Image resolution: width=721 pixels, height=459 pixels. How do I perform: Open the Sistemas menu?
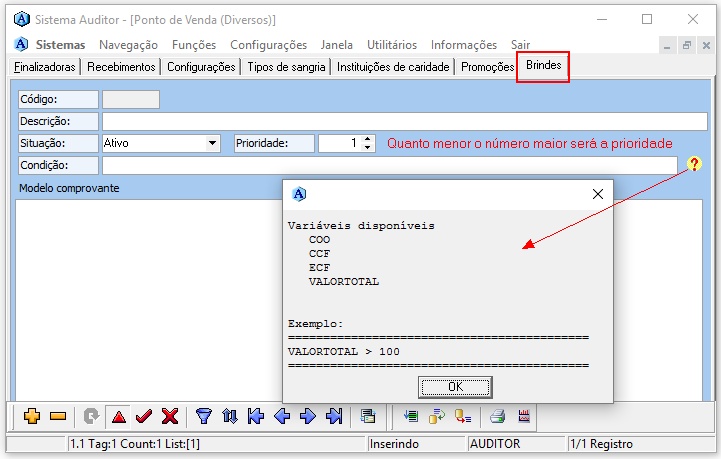(60, 45)
